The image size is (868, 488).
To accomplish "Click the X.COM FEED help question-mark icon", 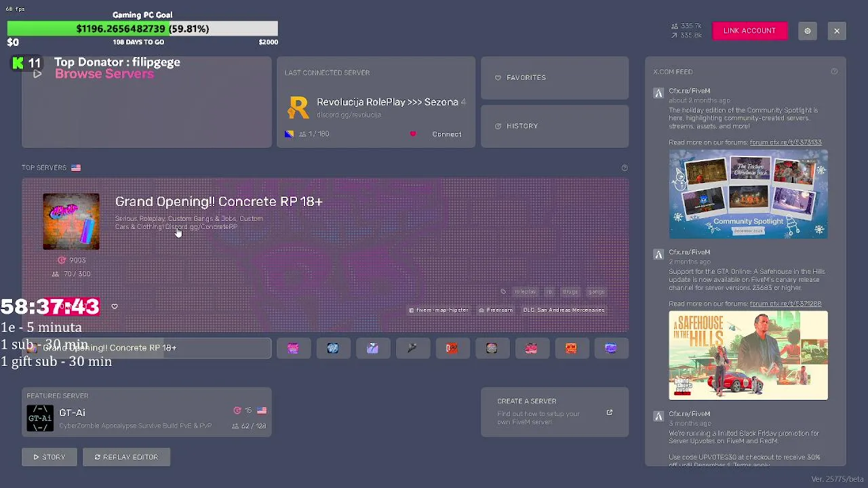I will 834,71.
